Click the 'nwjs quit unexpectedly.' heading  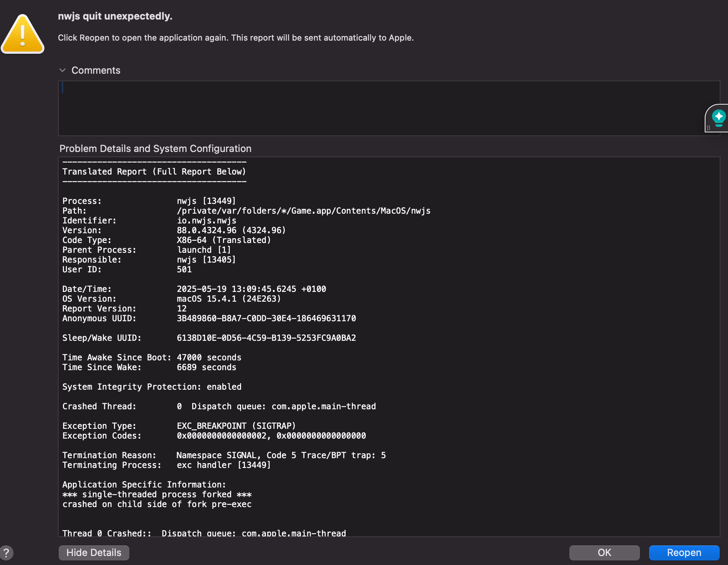115,16
